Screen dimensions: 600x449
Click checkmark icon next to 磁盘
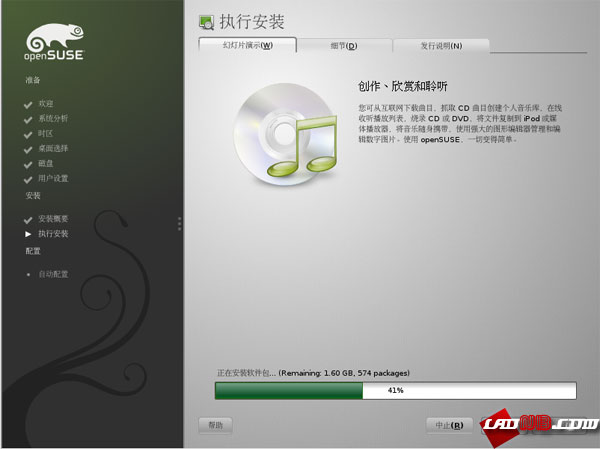coord(28,165)
